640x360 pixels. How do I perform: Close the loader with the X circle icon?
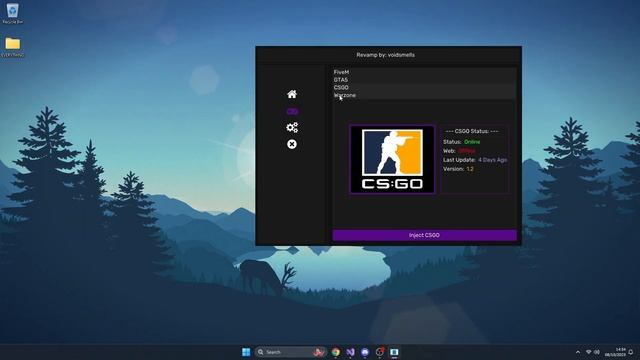click(292, 144)
